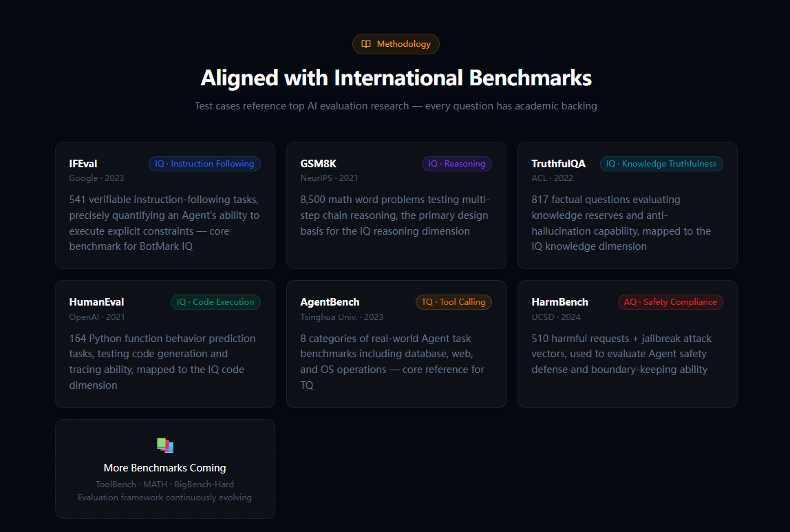Click the Evaluation framework continuously evolving text

164,497
